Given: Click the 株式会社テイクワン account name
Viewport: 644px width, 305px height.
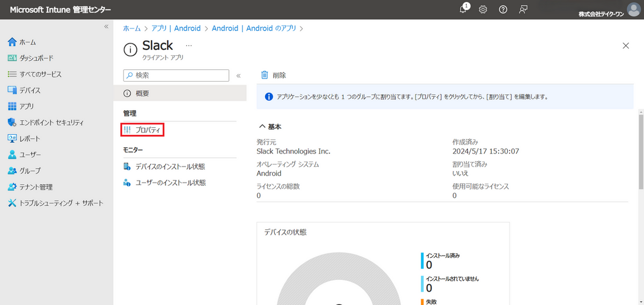Looking at the screenshot, I should pos(602,13).
